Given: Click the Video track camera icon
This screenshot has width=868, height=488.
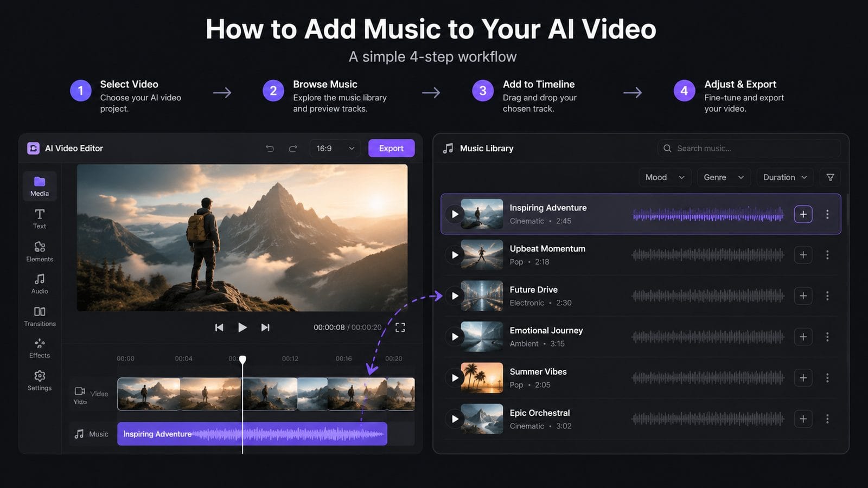Looking at the screenshot, I should pyautogui.click(x=80, y=391).
